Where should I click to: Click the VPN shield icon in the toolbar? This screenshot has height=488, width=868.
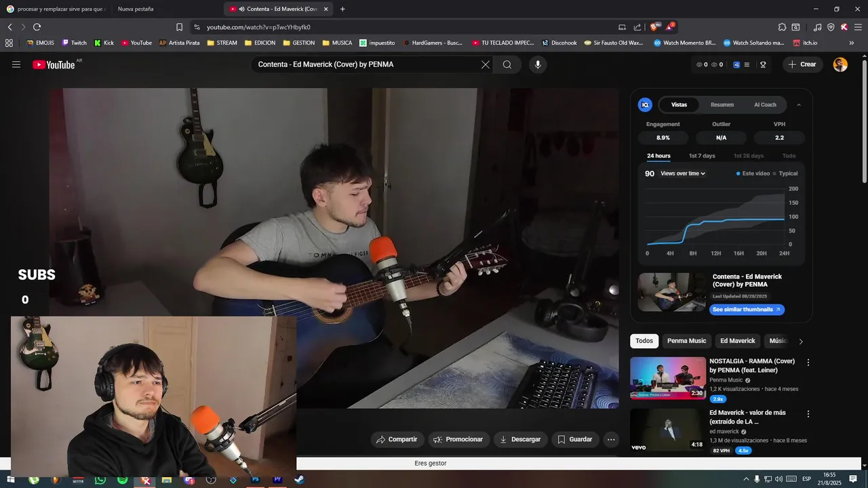(x=831, y=27)
